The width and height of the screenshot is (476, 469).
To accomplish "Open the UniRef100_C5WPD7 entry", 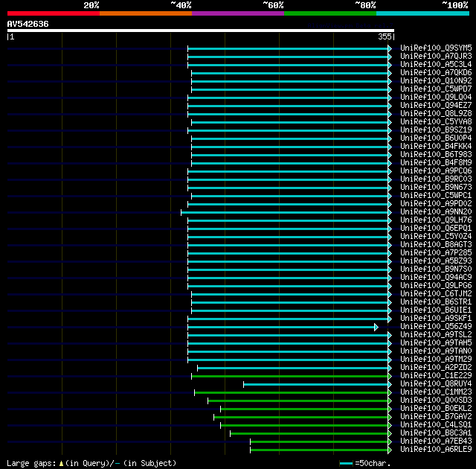I will tap(436, 89).
